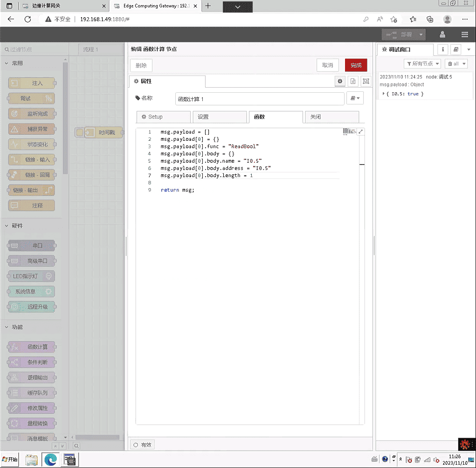Open the node help info panel

[x=442, y=49]
